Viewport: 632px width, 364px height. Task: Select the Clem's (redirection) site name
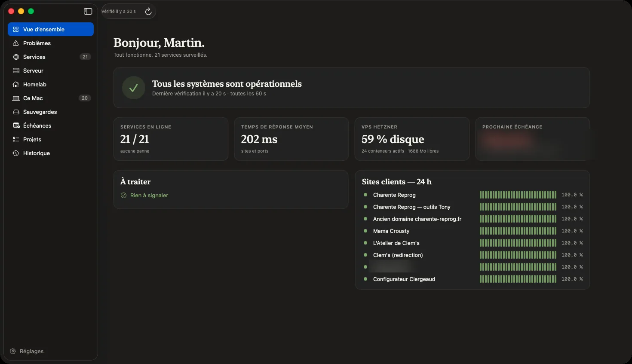coord(398,255)
